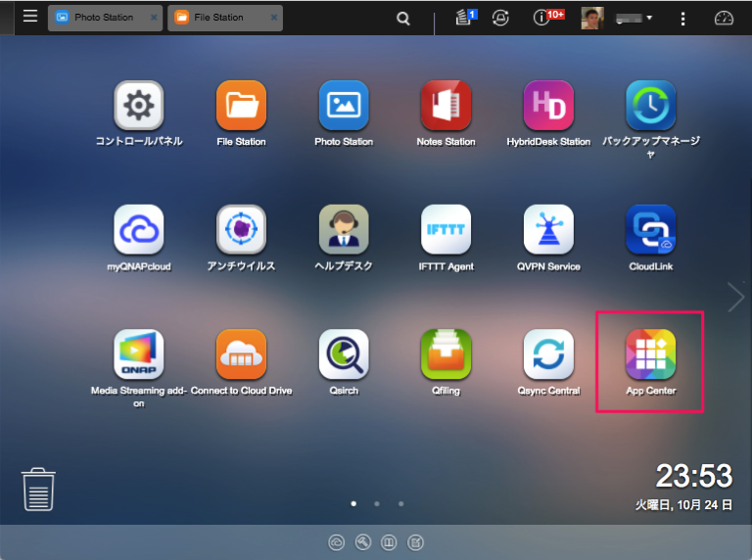Switch to the Photo Station taskbar tab
The width and height of the screenshot is (752, 560).
coord(105,18)
